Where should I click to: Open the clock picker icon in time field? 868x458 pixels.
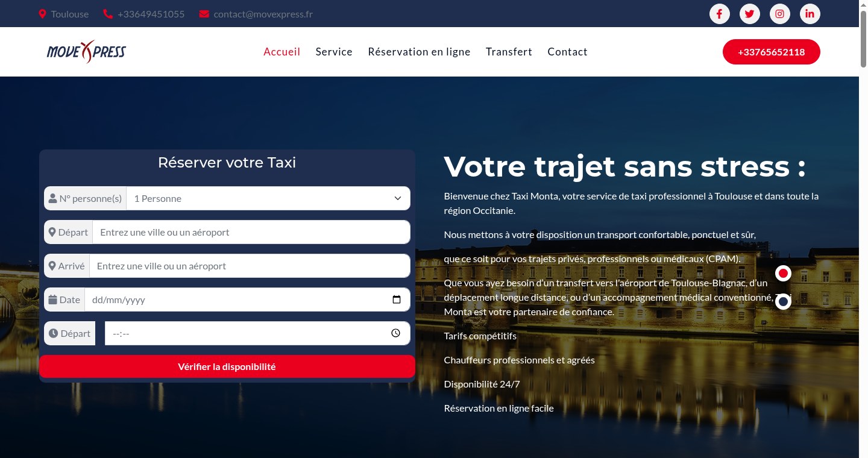(395, 333)
